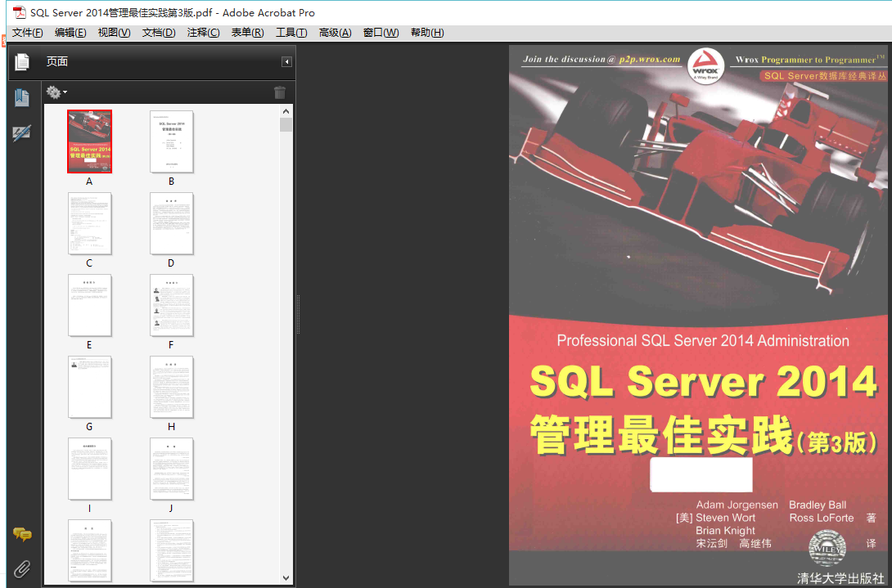Viewport: 892px width, 588px height.
Task: Open the 窗口(W) menu
Action: pyautogui.click(x=381, y=33)
